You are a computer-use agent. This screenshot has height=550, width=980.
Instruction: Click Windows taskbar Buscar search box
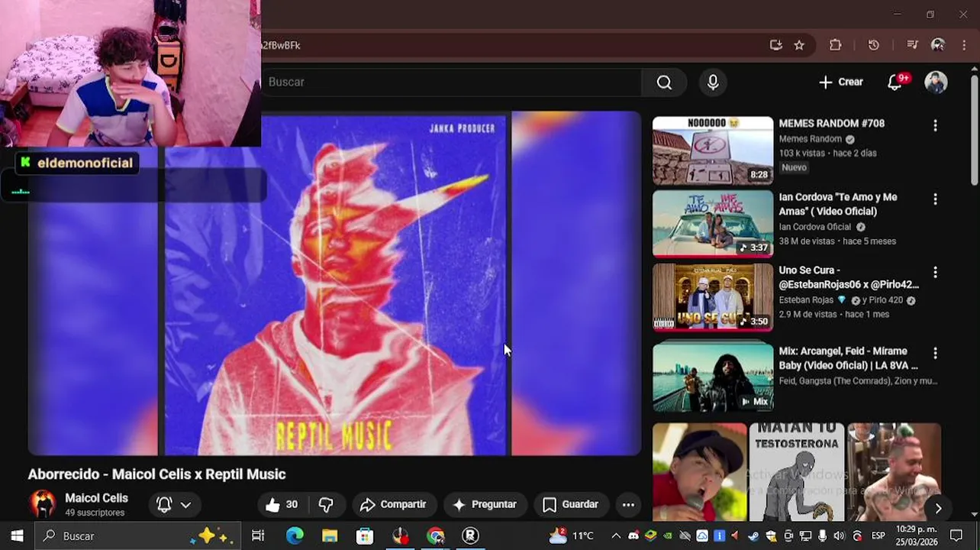(138, 536)
